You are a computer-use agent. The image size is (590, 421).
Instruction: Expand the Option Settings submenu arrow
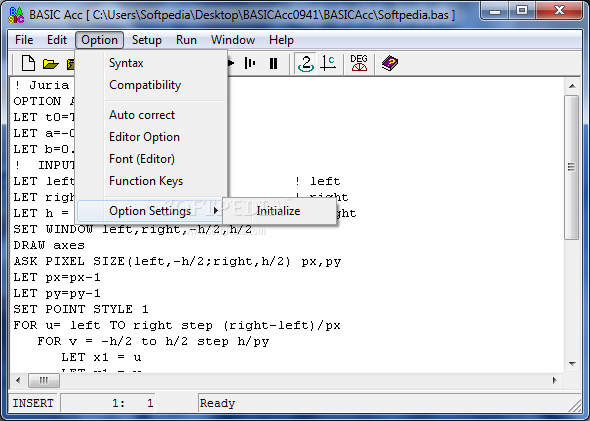pos(216,211)
